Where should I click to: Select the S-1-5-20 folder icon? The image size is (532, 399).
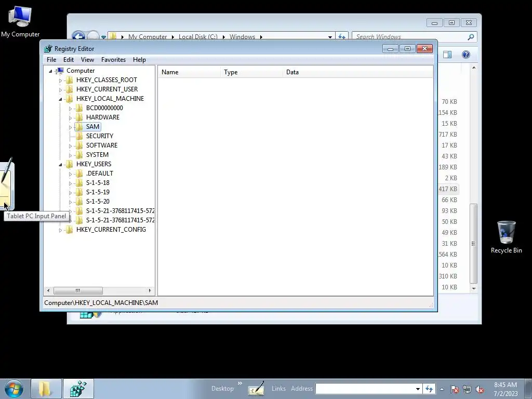pyautogui.click(x=79, y=201)
